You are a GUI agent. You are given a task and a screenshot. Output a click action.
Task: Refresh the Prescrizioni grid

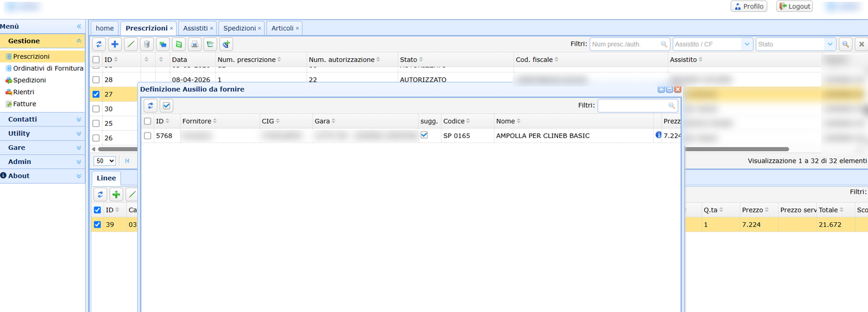(x=99, y=44)
